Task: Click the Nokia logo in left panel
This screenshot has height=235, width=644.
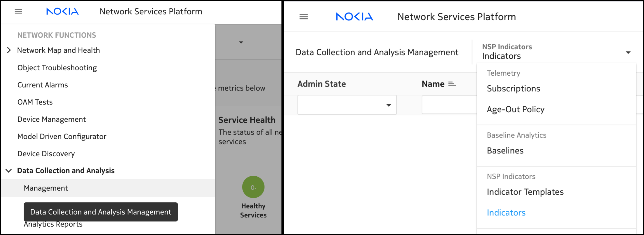Action: (62, 11)
